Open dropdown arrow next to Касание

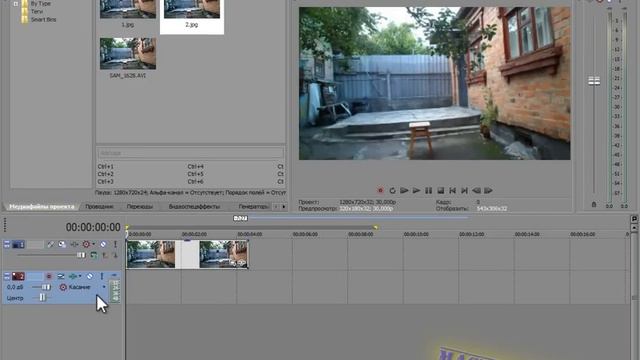tap(104, 287)
